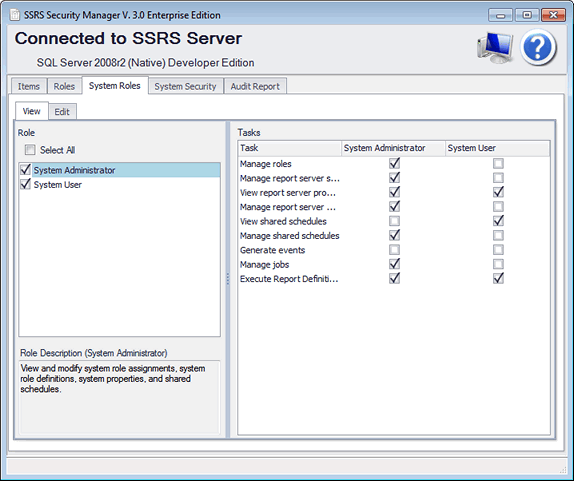Viewport: 574px width, 481px height.
Task: Toggle Manage jobs for System Administrator
Action: tap(394, 264)
